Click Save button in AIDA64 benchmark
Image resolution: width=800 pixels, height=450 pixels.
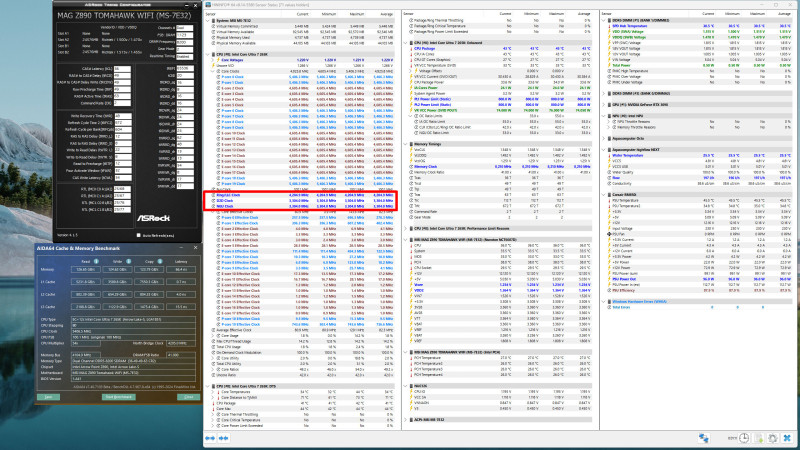point(48,396)
